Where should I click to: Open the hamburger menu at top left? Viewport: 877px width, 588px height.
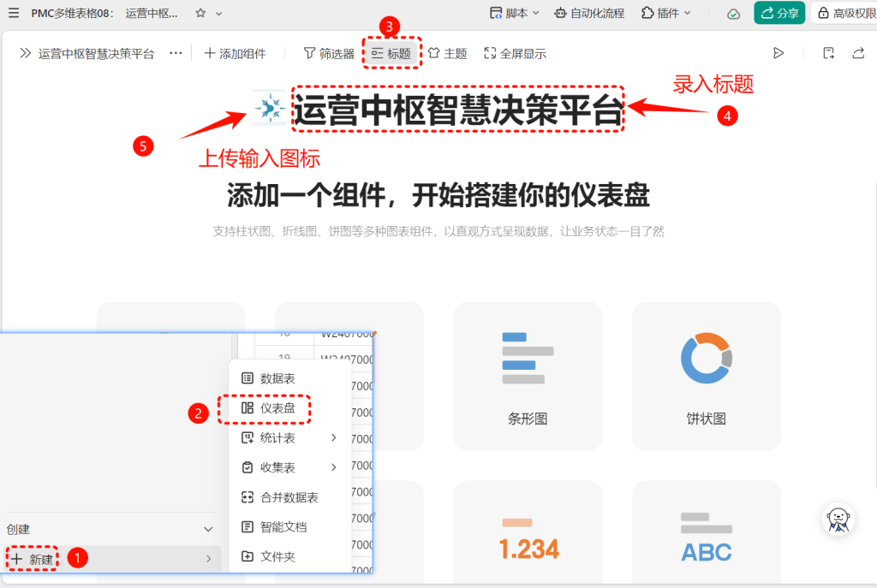pos(14,13)
